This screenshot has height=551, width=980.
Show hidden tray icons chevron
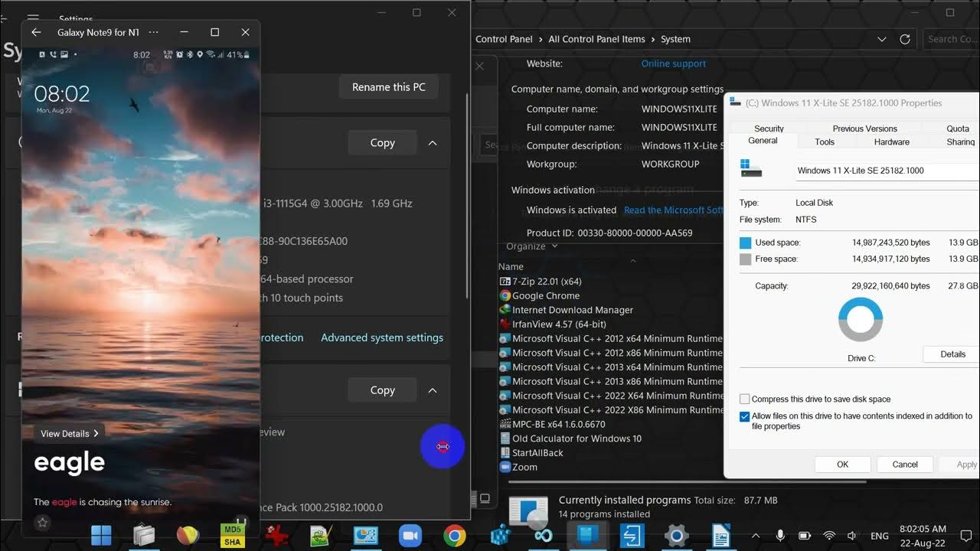pos(756,536)
